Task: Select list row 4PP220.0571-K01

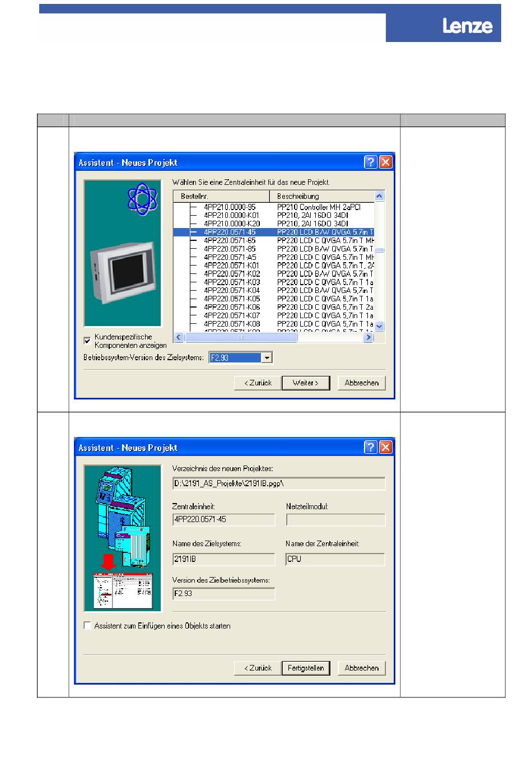Action: (273, 266)
